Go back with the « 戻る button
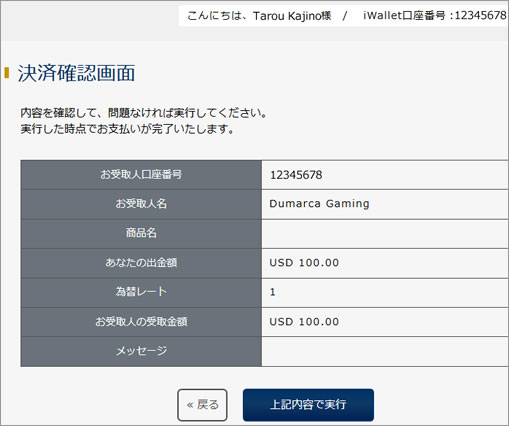Viewport: 509px width, 426px height. (x=202, y=405)
